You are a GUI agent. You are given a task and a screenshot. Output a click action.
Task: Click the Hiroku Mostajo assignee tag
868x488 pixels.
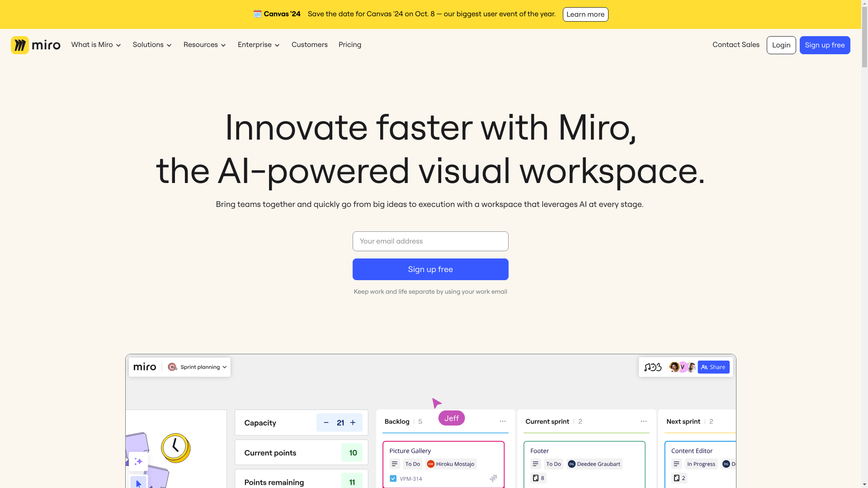pos(451,464)
